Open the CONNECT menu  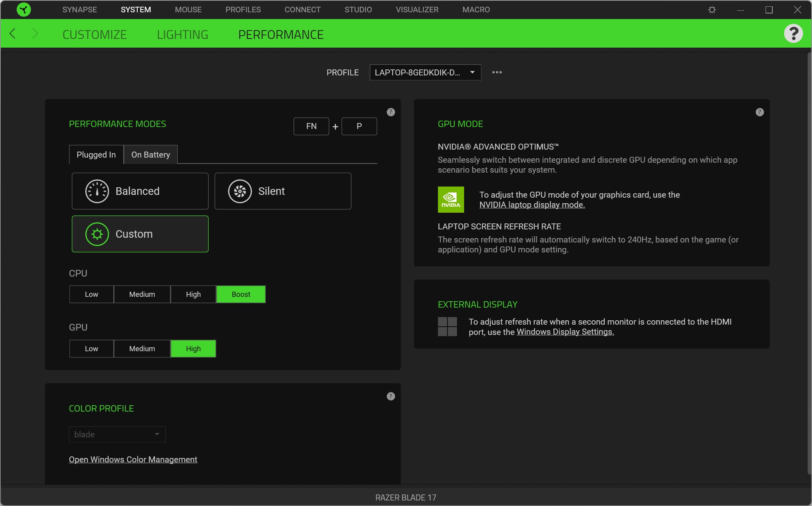click(303, 10)
